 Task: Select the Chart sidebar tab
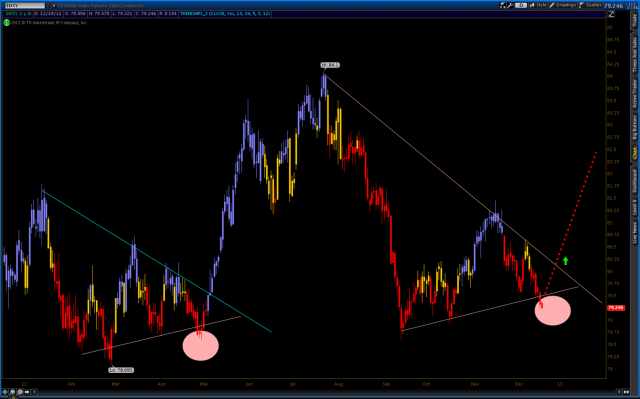pos(635,153)
